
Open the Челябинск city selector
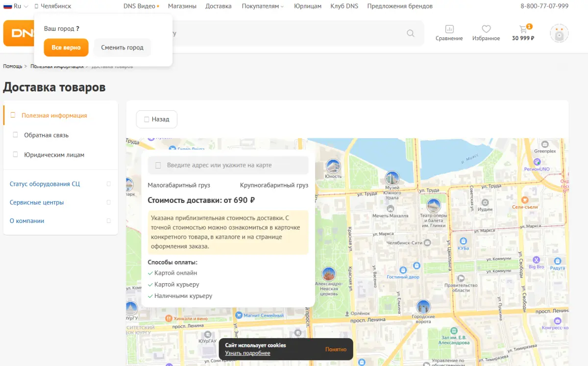coord(53,6)
